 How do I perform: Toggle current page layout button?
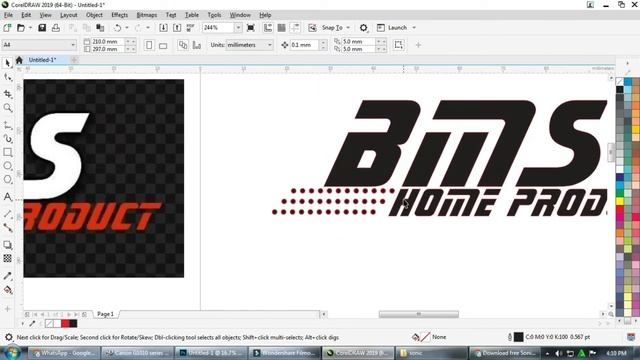point(196,45)
